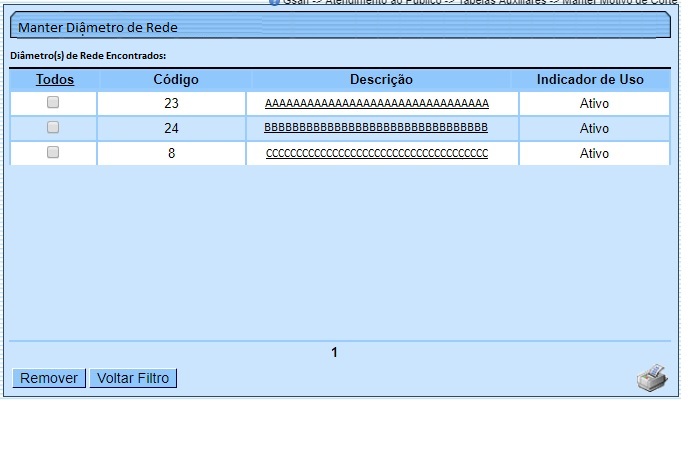Select the checkbox in row 24
This screenshot has width=693, height=468.
click(53, 127)
